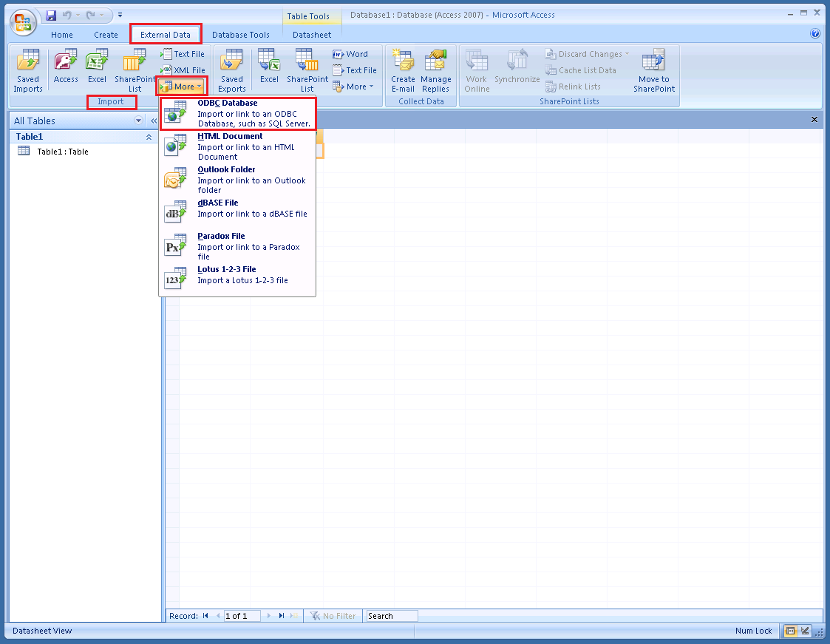Click inside the record Search box
The image size is (830, 644).
pos(392,615)
